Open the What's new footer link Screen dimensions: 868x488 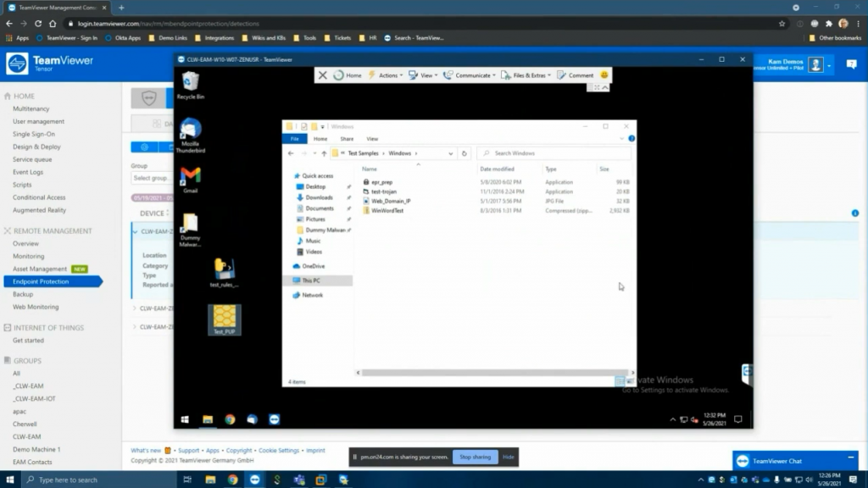click(146, 451)
